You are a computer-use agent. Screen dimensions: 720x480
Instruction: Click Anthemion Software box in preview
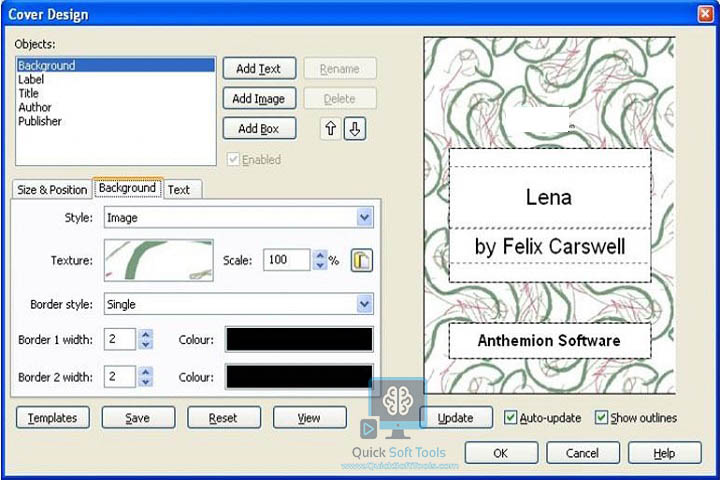click(550, 340)
